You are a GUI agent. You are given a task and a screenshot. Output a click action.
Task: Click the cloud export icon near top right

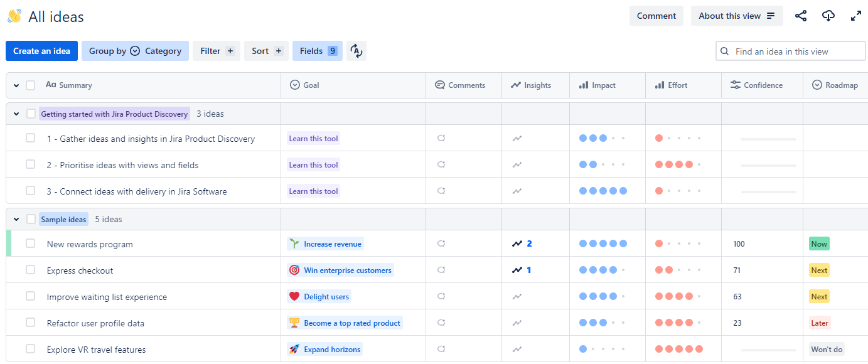click(x=828, y=16)
